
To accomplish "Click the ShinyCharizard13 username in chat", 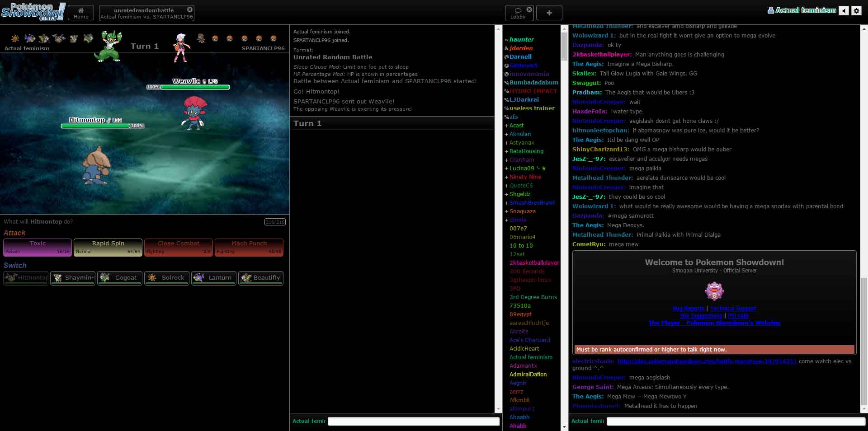I will point(601,150).
